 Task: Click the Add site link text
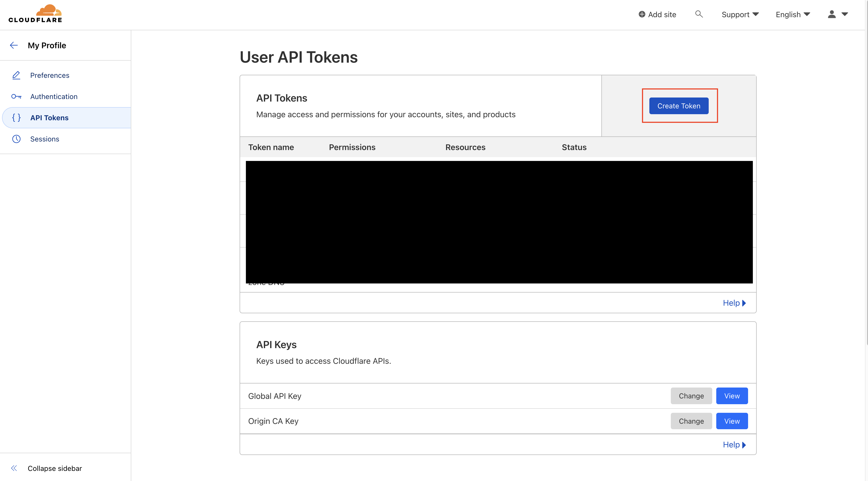662,14
